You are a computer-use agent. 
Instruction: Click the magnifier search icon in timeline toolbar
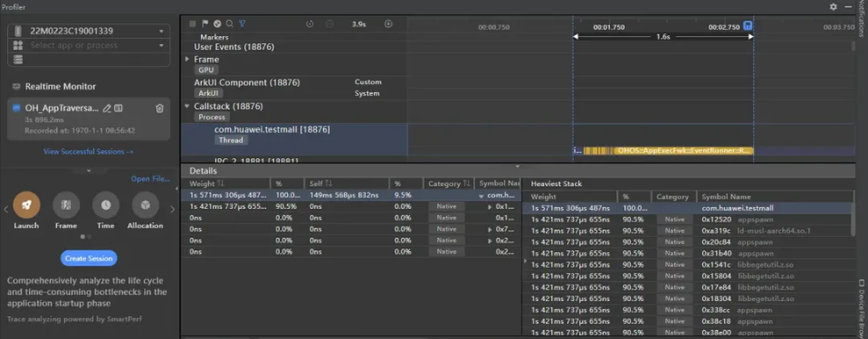click(x=229, y=24)
